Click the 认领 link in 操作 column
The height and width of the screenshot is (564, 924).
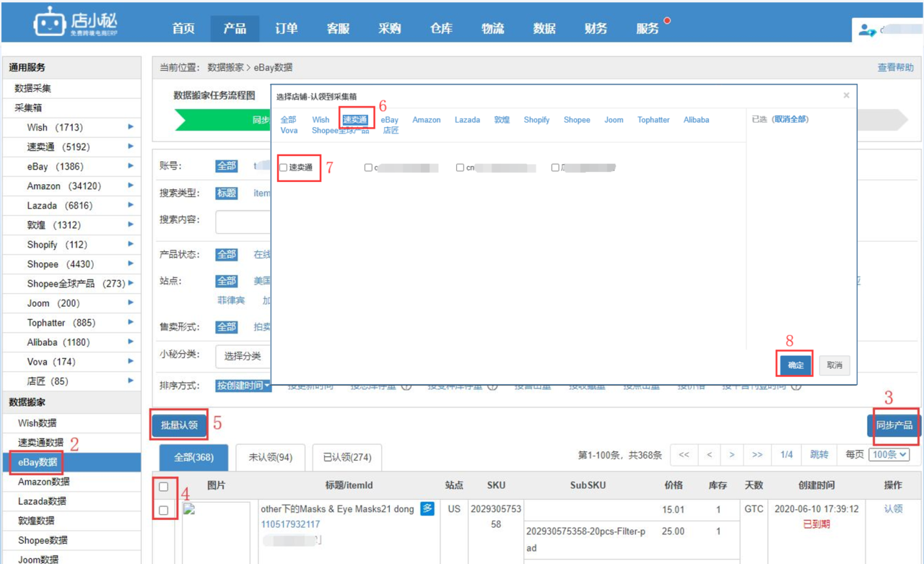[893, 508]
